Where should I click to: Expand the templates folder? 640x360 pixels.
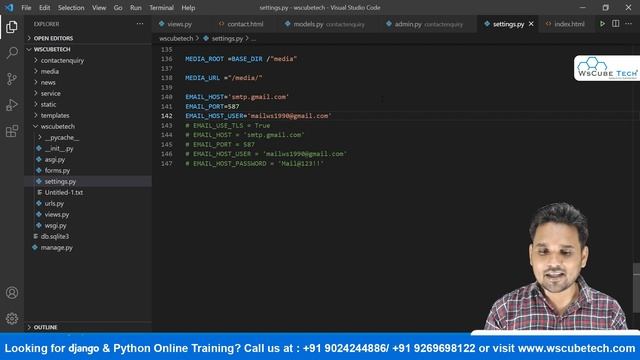(x=88, y=115)
